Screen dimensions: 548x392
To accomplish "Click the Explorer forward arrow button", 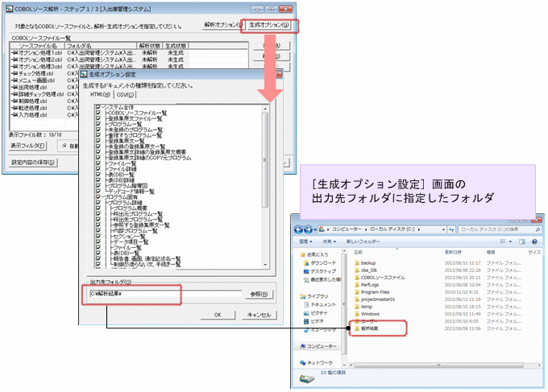I will (x=308, y=229).
